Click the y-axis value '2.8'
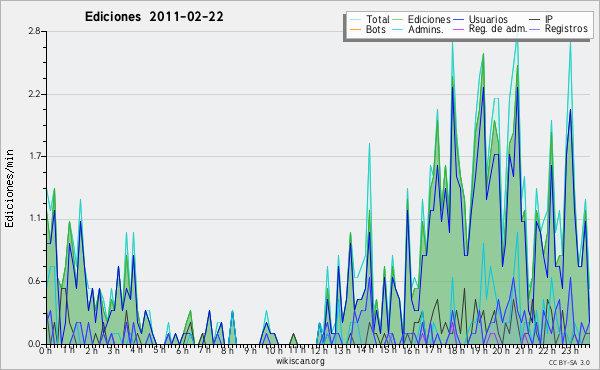This screenshot has width=600, height=370. pos(34,31)
